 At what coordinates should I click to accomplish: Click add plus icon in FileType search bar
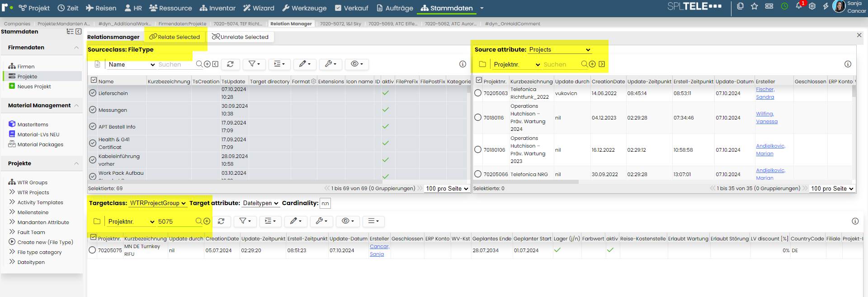(x=207, y=64)
